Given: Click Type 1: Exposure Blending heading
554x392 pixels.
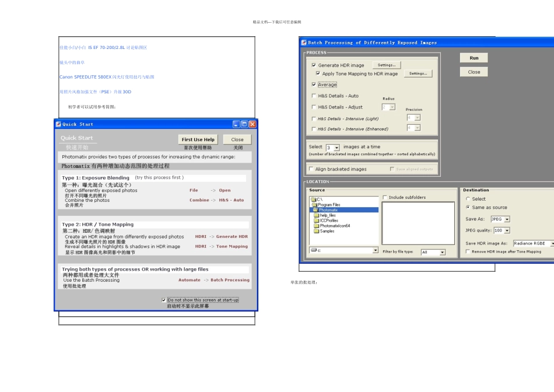Looking at the screenshot, I should 96,178.
